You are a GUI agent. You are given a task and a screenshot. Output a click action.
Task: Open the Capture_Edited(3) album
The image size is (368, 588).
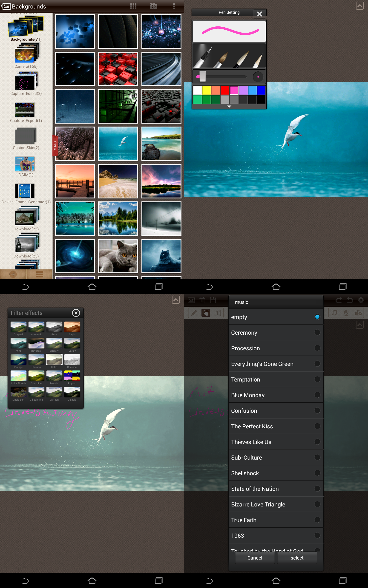coord(26,83)
